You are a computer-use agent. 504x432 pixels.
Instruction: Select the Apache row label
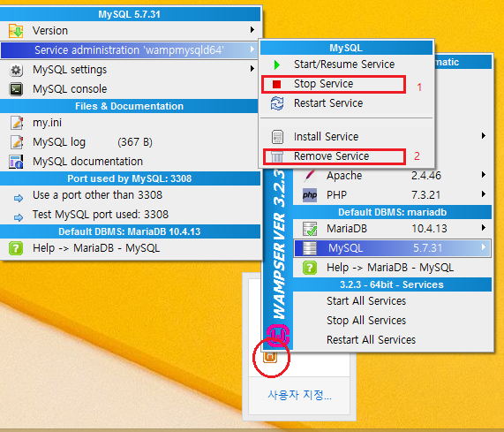point(344,176)
